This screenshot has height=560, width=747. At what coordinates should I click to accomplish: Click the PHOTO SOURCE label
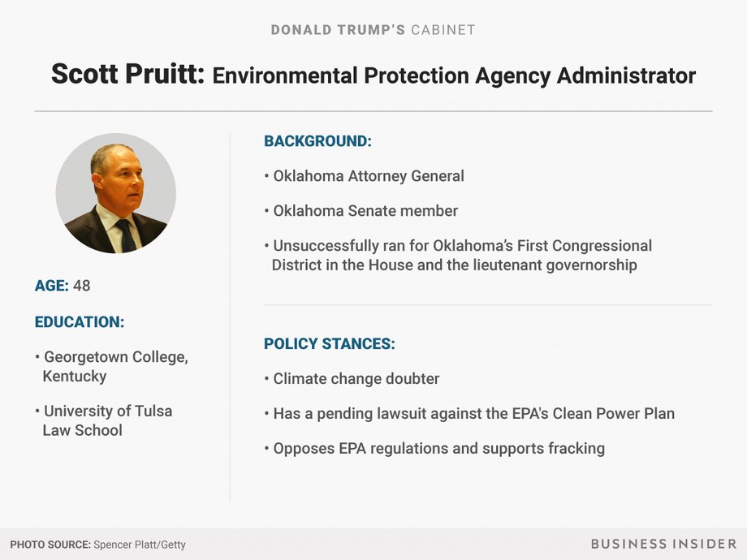[50, 545]
